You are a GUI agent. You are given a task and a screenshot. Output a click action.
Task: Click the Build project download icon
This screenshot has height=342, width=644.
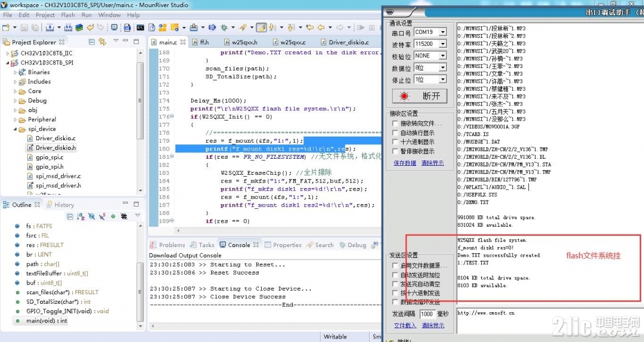(49, 27)
